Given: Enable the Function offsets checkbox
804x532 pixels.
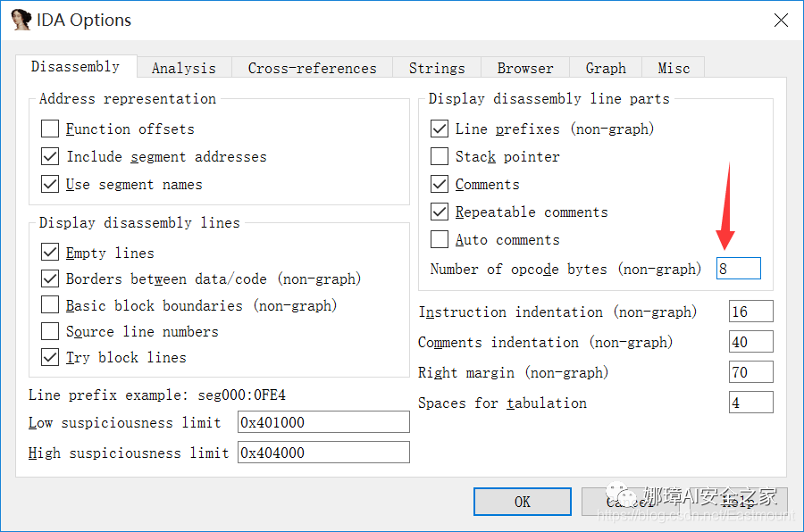Looking at the screenshot, I should [x=50, y=129].
